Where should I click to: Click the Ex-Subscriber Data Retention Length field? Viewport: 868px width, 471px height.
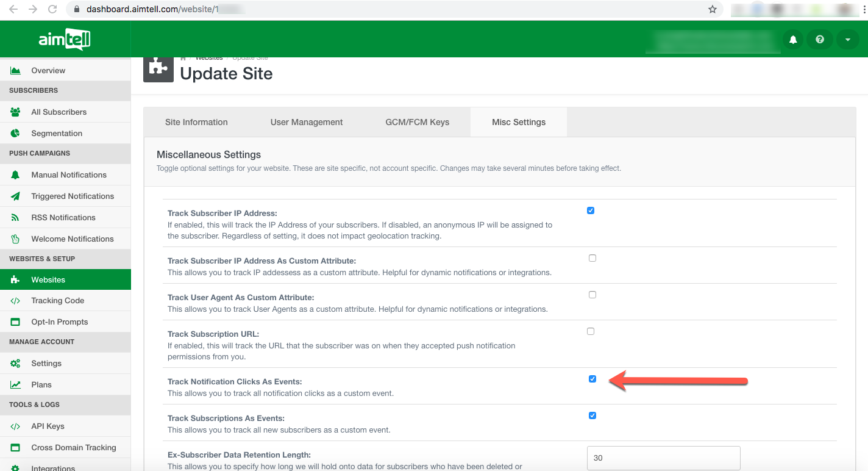663,458
